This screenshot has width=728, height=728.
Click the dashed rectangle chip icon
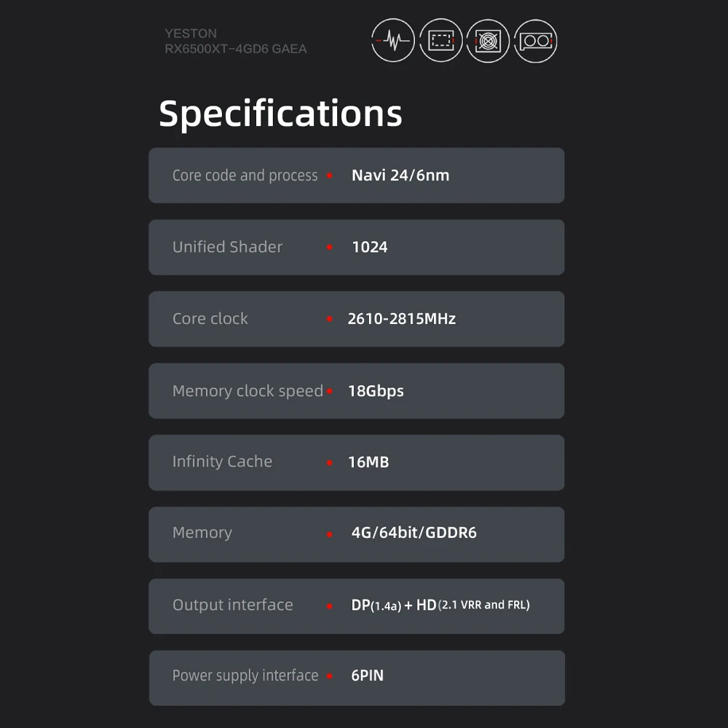[440, 40]
